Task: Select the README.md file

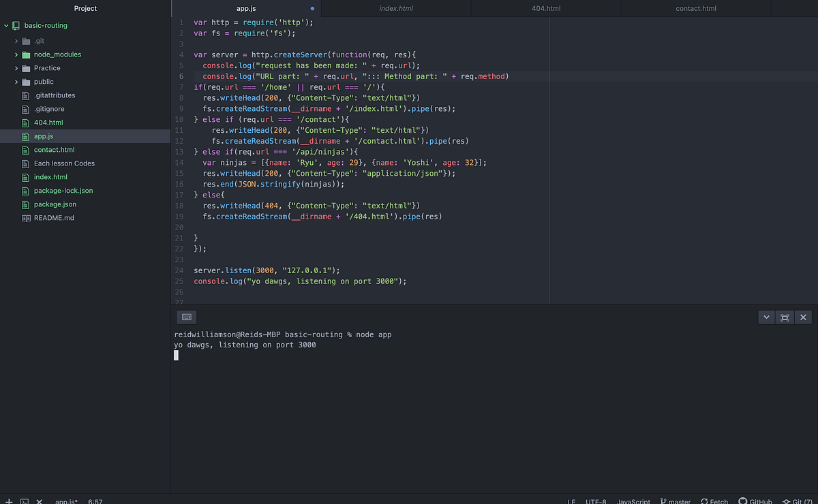Action: click(x=53, y=217)
